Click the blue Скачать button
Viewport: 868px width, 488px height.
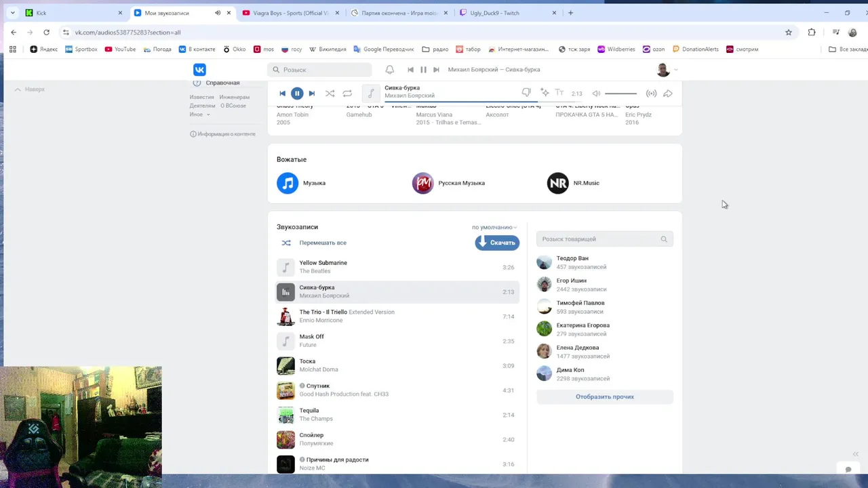click(497, 243)
